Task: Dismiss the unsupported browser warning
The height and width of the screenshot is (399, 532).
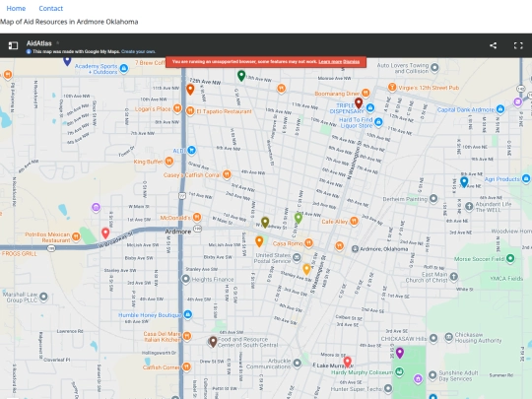Action: pyautogui.click(x=351, y=61)
